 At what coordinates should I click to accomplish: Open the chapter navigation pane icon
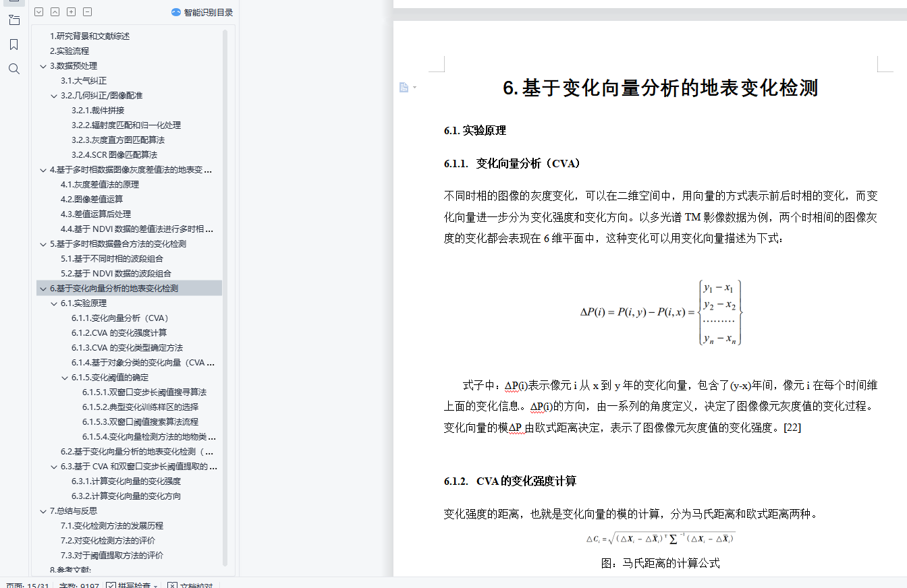click(x=13, y=20)
